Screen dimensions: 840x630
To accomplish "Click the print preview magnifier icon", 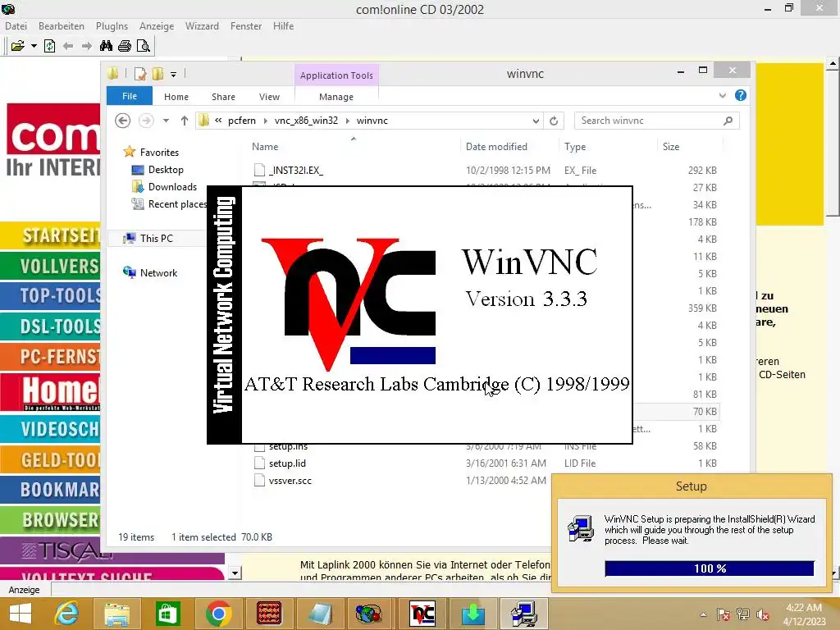I will pos(143,46).
